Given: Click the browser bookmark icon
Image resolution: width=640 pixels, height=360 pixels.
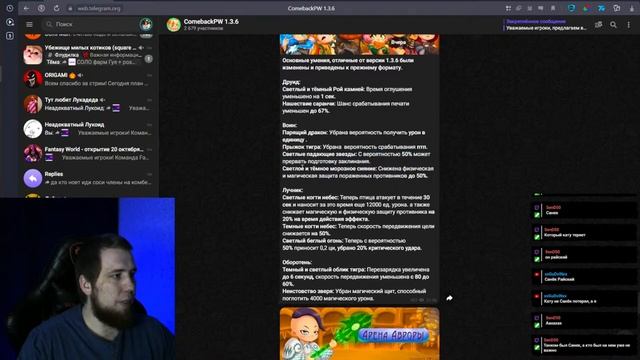Looking at the screenshot, I should click(553, 8).
